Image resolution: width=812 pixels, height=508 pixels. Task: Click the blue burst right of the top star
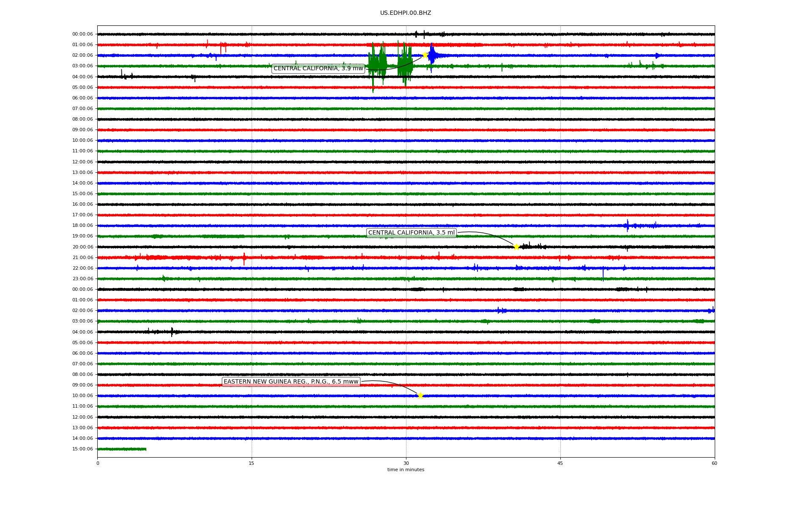coord(432,55)
